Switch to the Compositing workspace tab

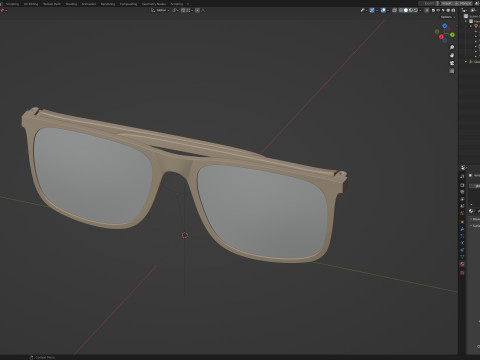coord(129,4)
